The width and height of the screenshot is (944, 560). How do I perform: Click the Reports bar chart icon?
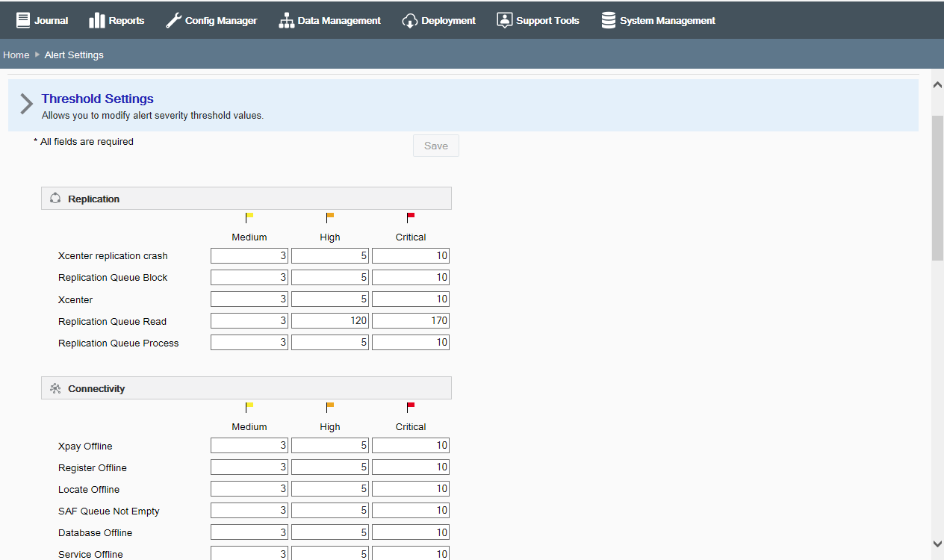[97, 20]
